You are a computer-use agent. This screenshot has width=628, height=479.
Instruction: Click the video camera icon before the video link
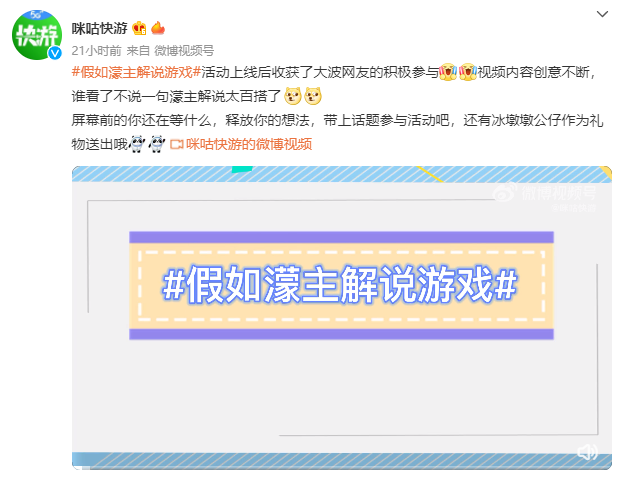tap(177, 144)
